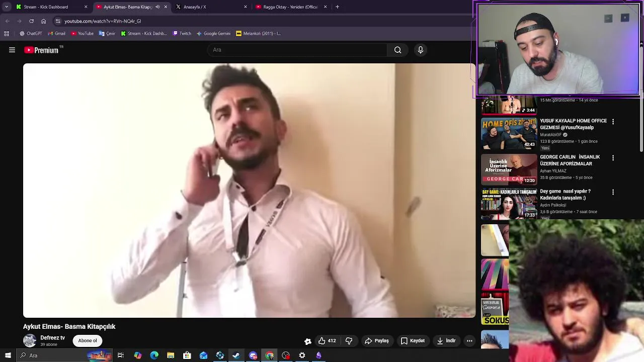Screen dimensions: 644x362
Task: Open the Defreez tv channel link
Action: [52, 338]
